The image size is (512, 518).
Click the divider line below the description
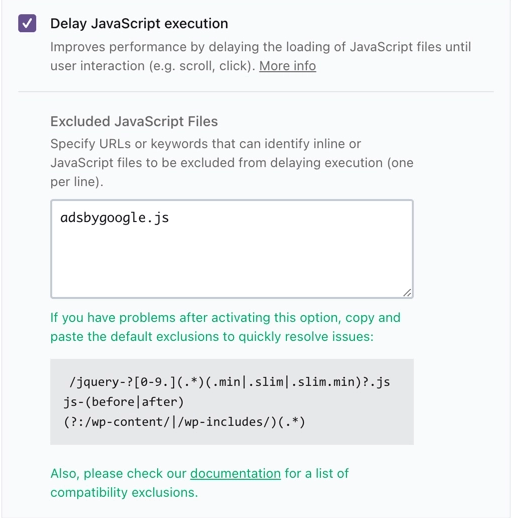(256, 91)
